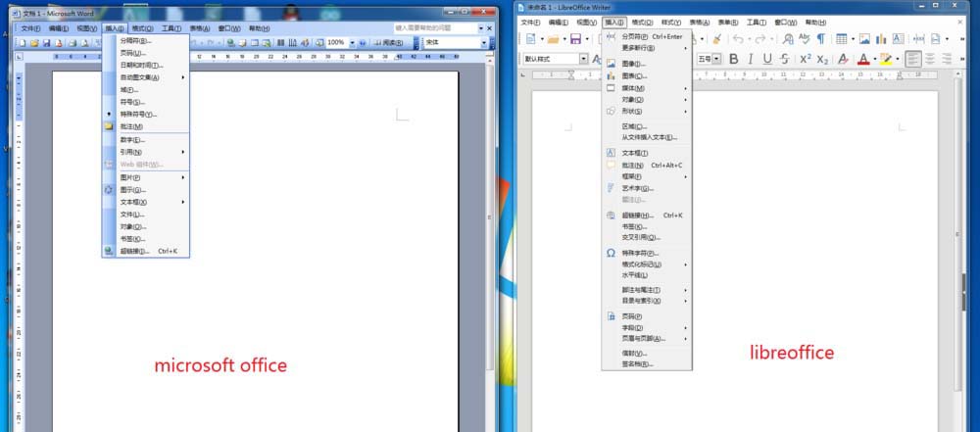Toggle Underline formatting in LibreOffice Writer
This screenshot has width=980, height=432.
(767, 59)
